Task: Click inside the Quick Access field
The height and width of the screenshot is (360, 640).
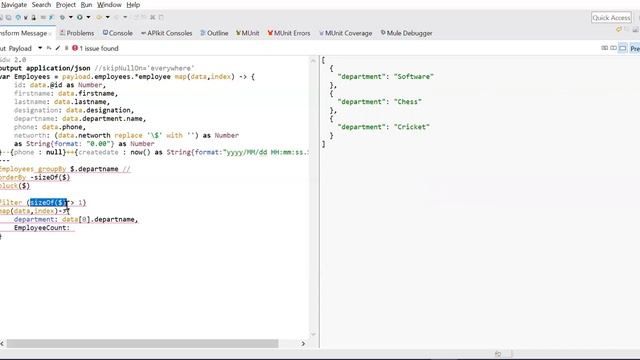Action: 611,18
